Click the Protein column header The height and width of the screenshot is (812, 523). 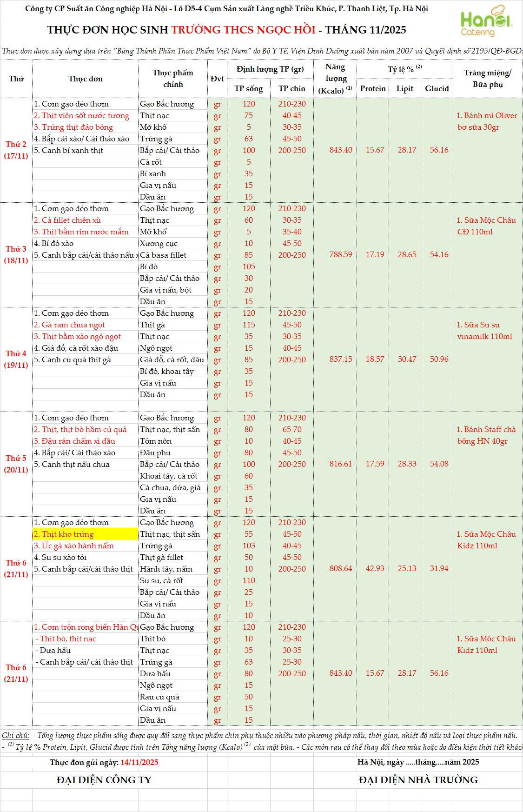point(373,88)
